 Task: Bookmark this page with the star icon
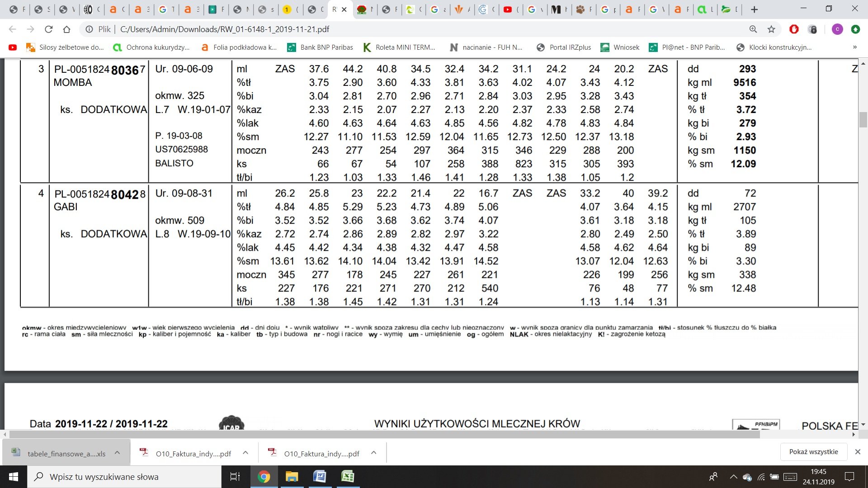point(771,29)
